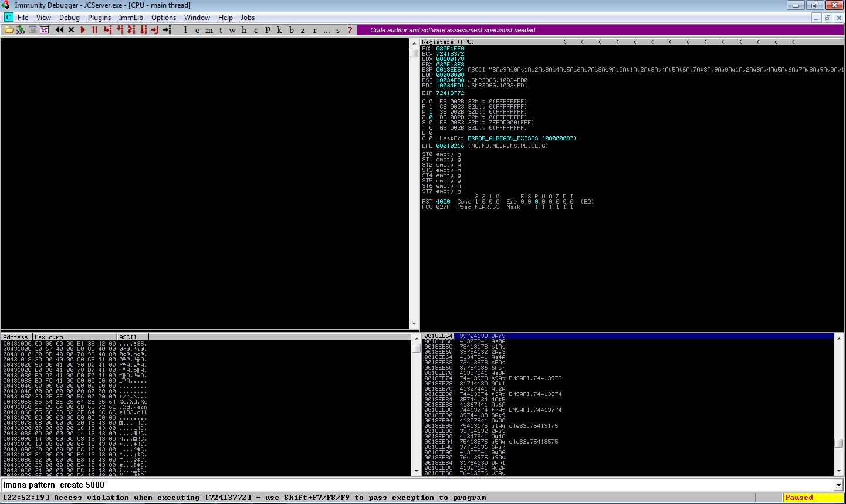846x504 pixels.
Task: Close the debugged program with the X icon
Action: 71,30
